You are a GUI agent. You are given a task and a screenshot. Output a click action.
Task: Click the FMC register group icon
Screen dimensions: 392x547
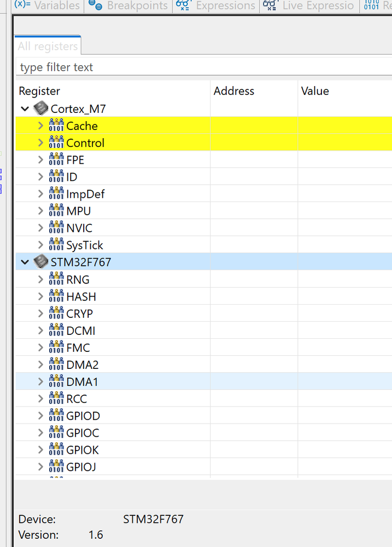coord(56,347)
